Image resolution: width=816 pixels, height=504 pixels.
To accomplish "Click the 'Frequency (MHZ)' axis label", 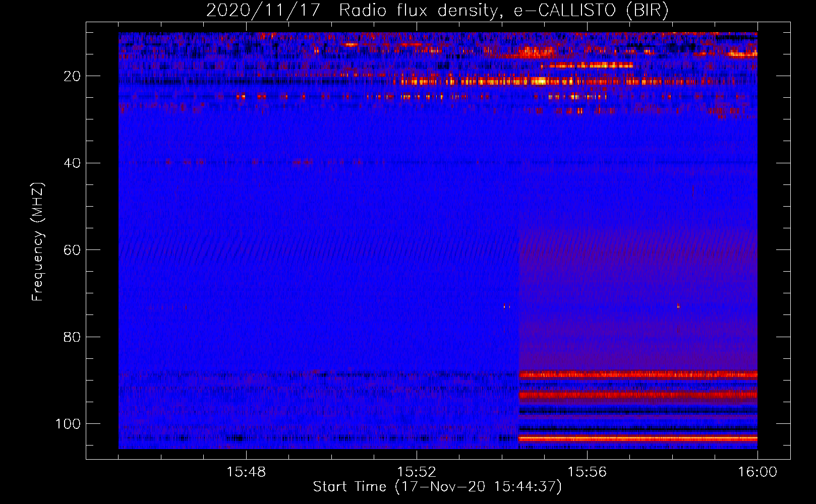I will point(38,242).
